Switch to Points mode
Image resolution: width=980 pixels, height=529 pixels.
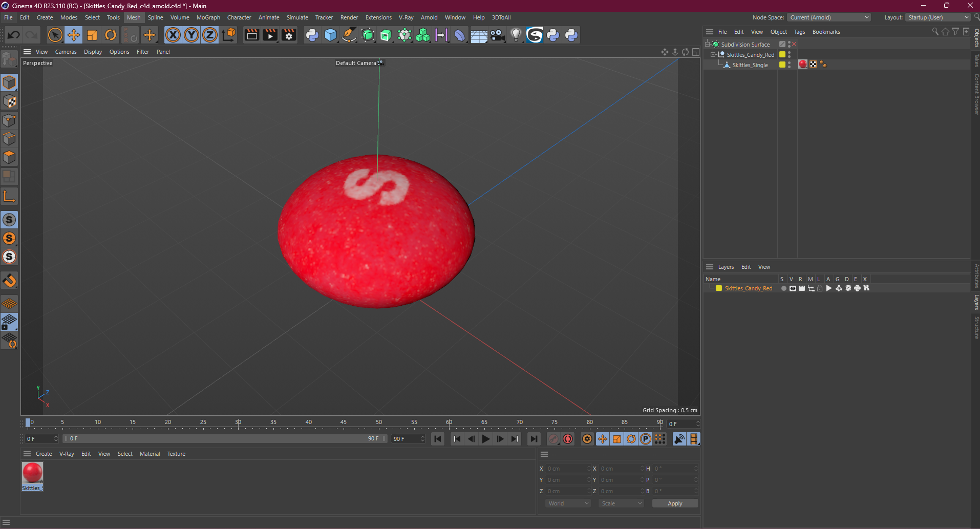point(9,120)
